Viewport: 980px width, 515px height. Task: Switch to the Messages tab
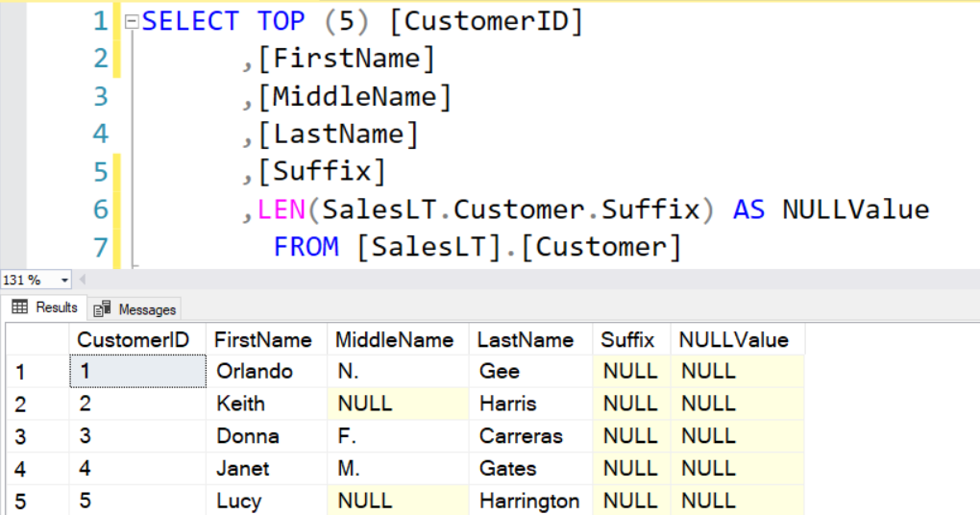[135, 309]
